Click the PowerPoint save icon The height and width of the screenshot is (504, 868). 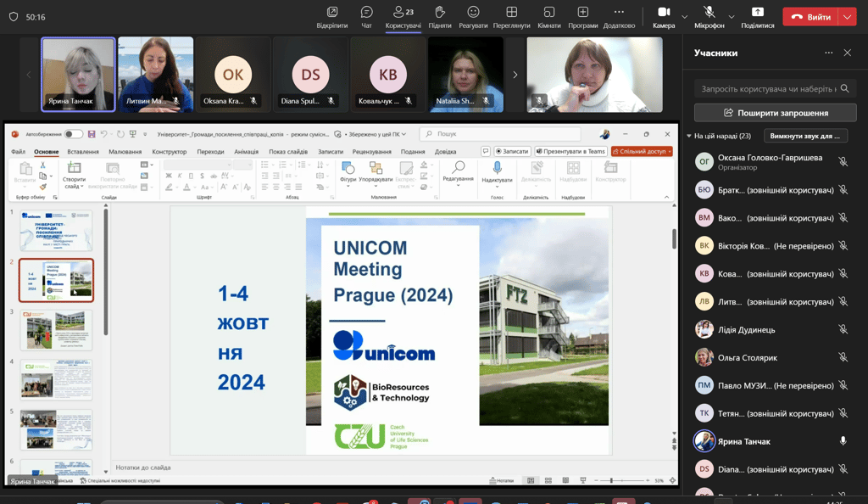click(x=92, y=134)
